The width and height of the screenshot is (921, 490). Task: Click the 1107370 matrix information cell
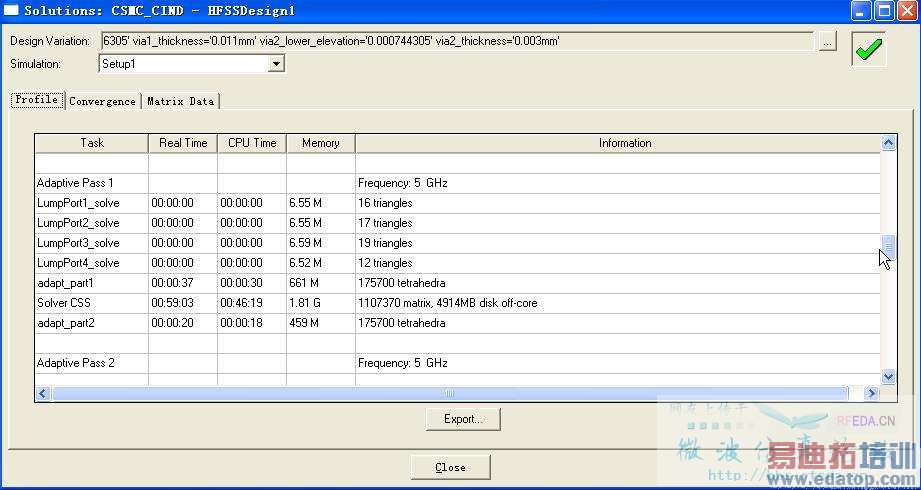618,303
